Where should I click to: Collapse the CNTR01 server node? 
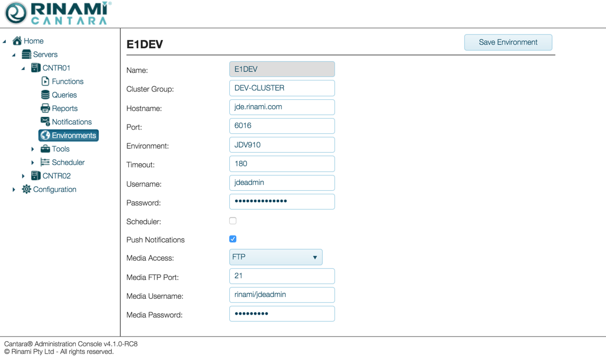[x=24, y=68]
